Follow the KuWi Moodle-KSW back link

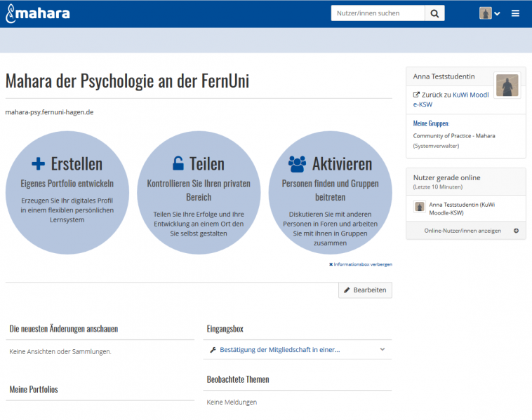pos(451,100)
